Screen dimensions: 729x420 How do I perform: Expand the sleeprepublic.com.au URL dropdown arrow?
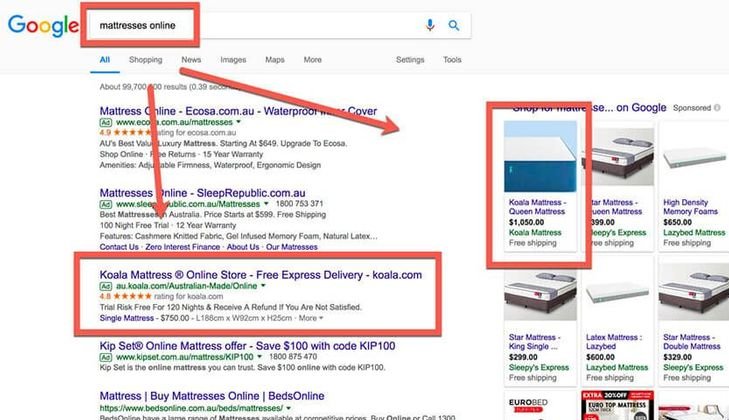[x=266, y=204]
